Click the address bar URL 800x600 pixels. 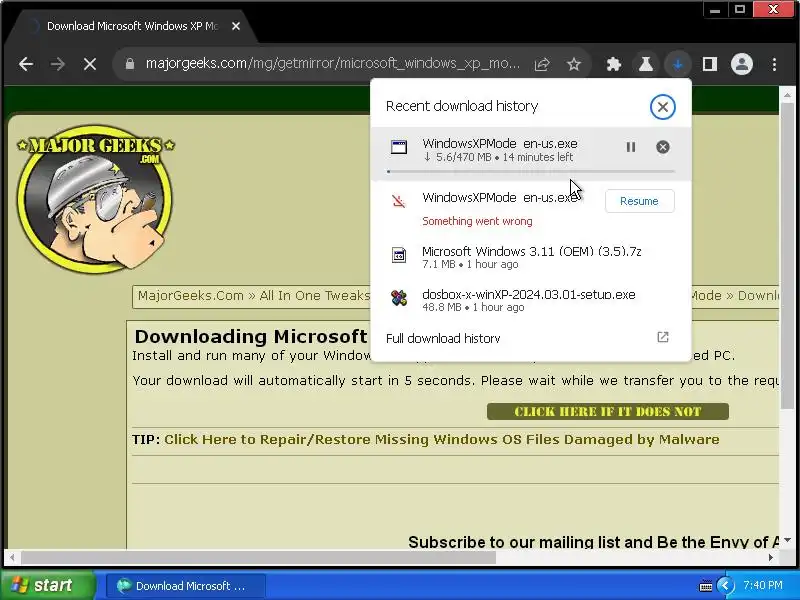point(333,64)
